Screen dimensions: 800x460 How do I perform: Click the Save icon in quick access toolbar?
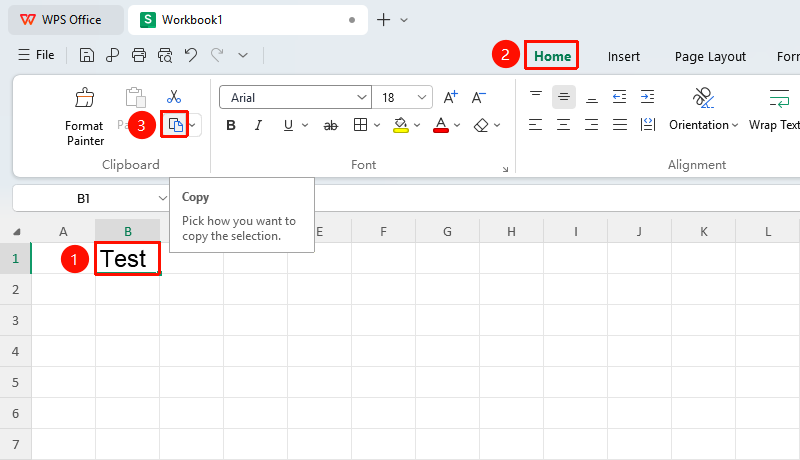(x=87, y=55)
